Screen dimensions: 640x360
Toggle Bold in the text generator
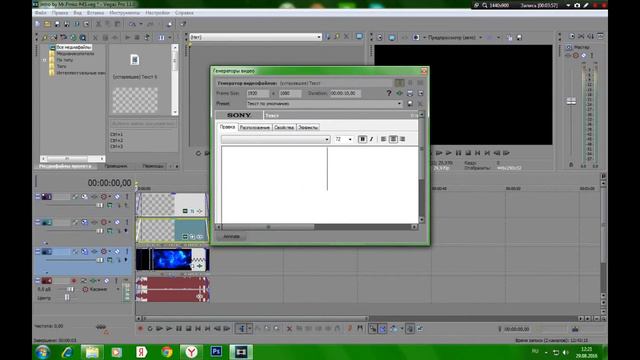[x=362, y=139]
